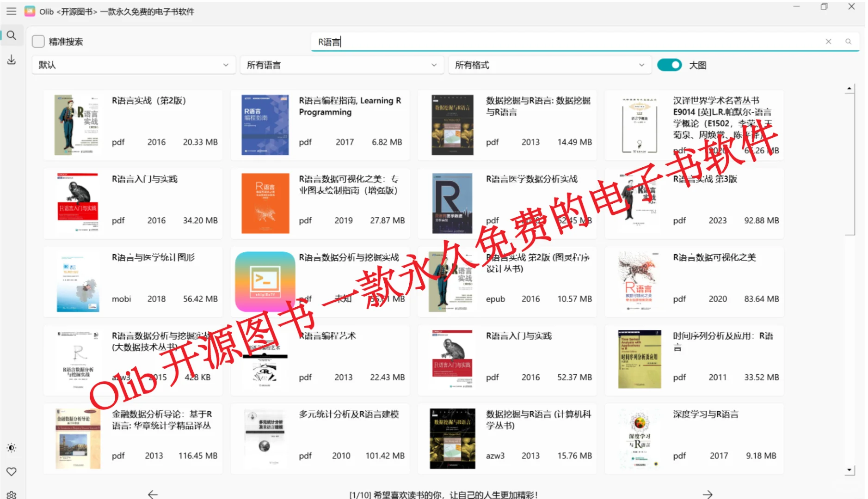This screenshot has width=868, height=499.
Task: Select title R语言编程指南, Learning R Programming
Action: (350, 106)
